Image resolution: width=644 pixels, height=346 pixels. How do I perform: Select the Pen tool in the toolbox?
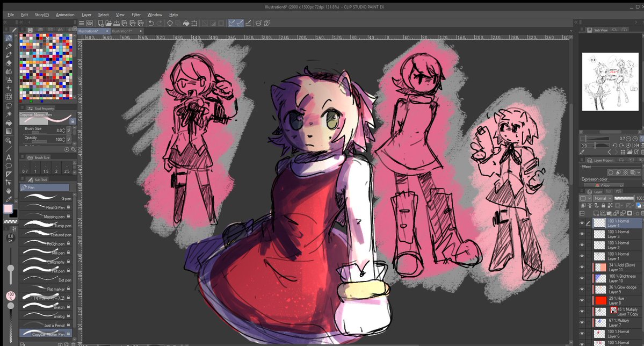9,38
